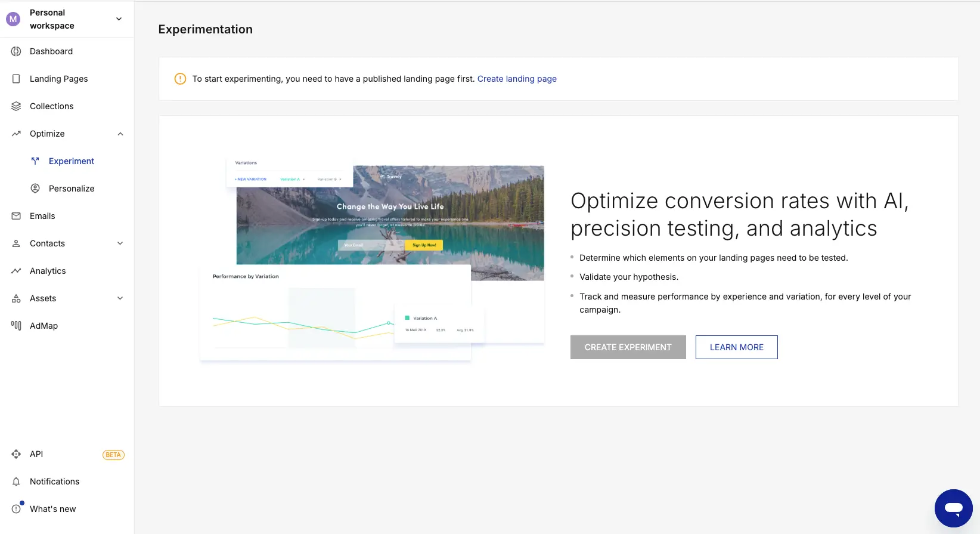Open Dashboard from the sidebar

[67, 51]
